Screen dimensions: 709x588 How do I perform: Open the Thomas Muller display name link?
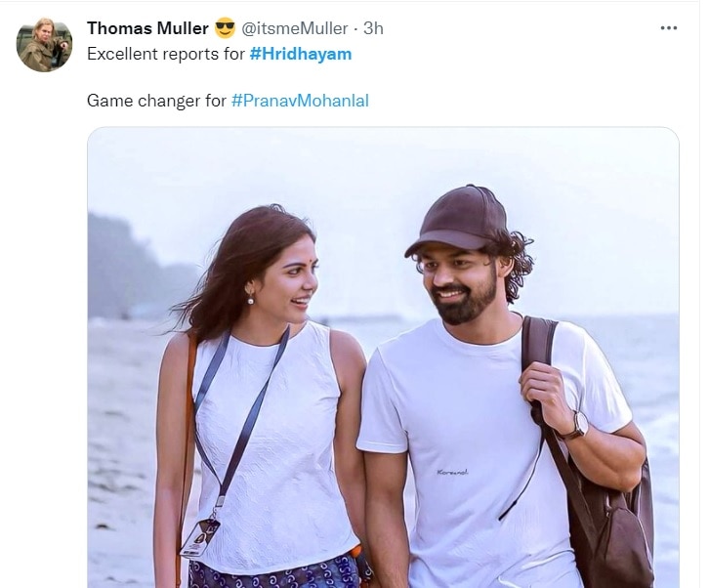click(x=146, y=28)
